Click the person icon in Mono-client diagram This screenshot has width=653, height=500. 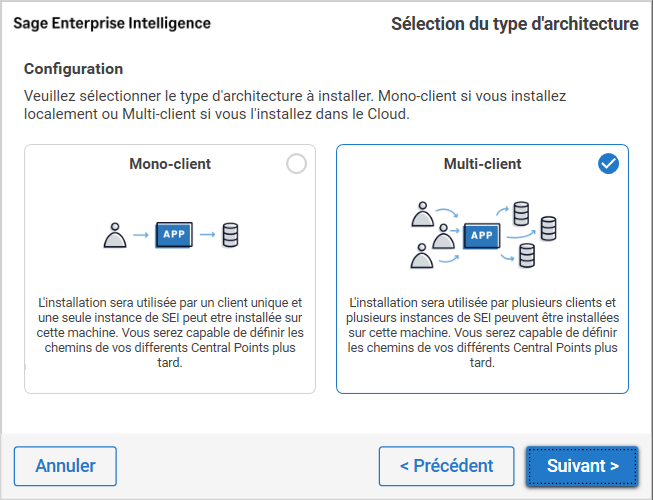[116, 236]
